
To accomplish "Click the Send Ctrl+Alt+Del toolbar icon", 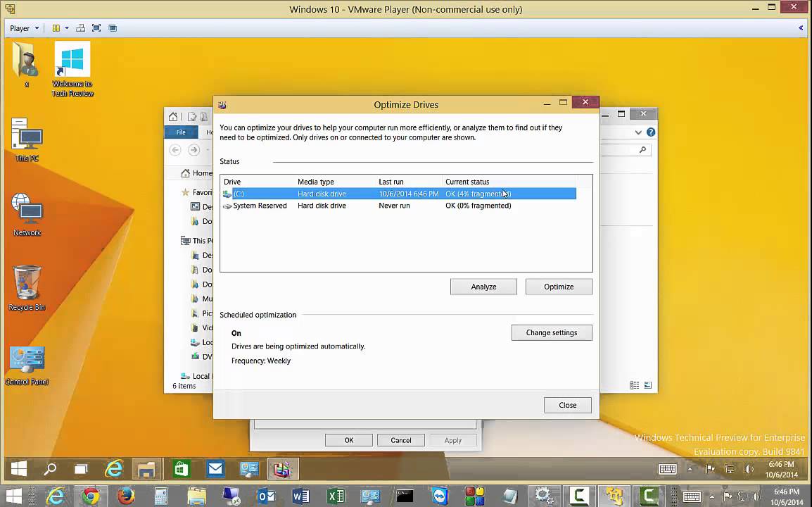I will [80, 28].
